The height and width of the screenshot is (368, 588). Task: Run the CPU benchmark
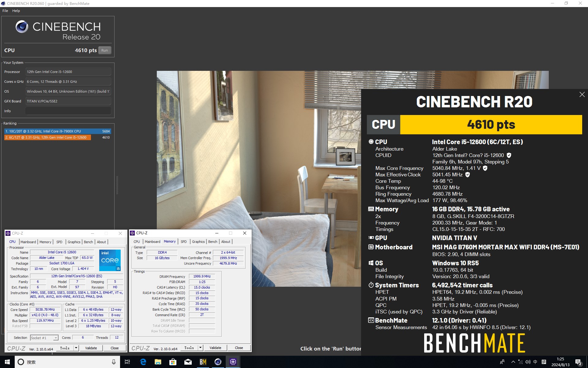click(105, 50)
